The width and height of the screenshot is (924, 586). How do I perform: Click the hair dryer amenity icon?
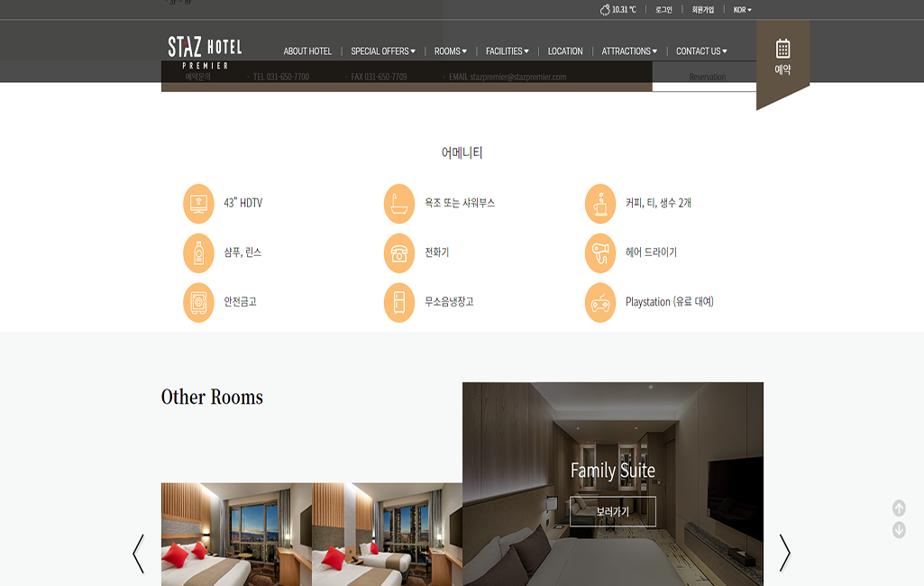600,253
